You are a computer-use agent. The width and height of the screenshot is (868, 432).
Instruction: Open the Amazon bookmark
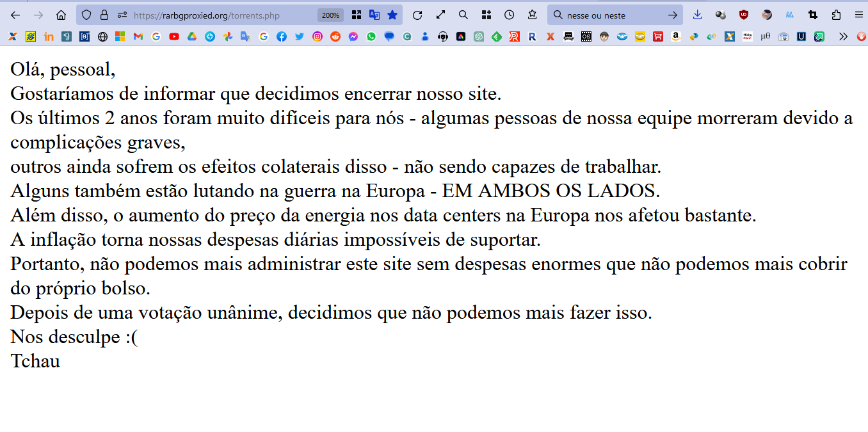point(675,37)
